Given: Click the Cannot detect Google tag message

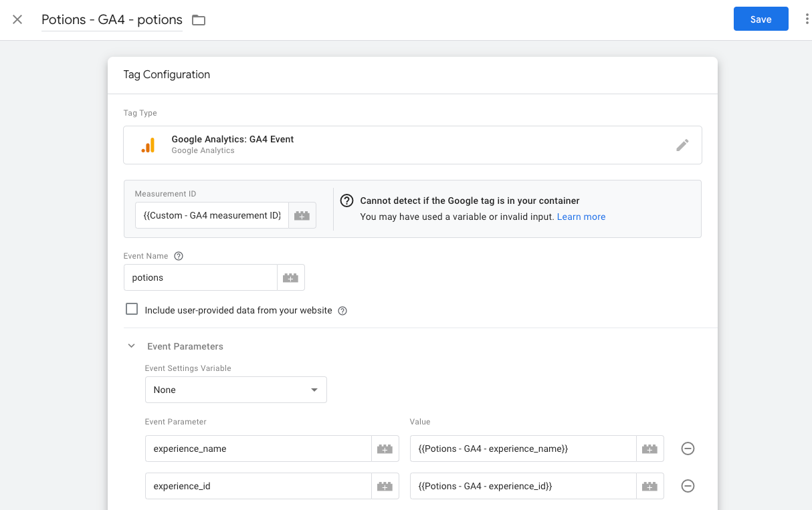Looking at the screenshot, I should [470, 201].
